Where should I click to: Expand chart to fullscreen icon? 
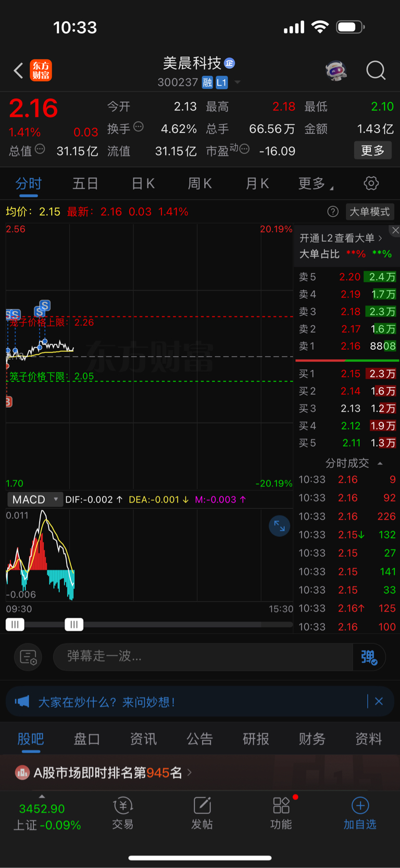[x=280, y=526]
